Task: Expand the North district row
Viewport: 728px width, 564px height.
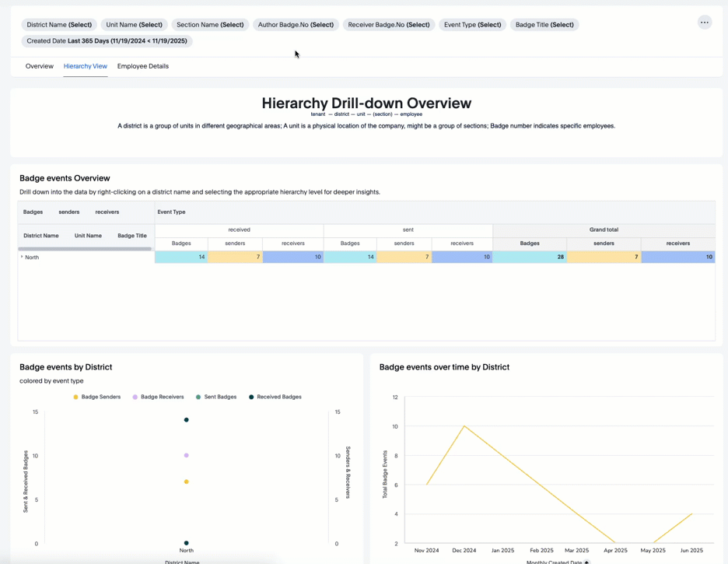Action: tap(22, 257)
